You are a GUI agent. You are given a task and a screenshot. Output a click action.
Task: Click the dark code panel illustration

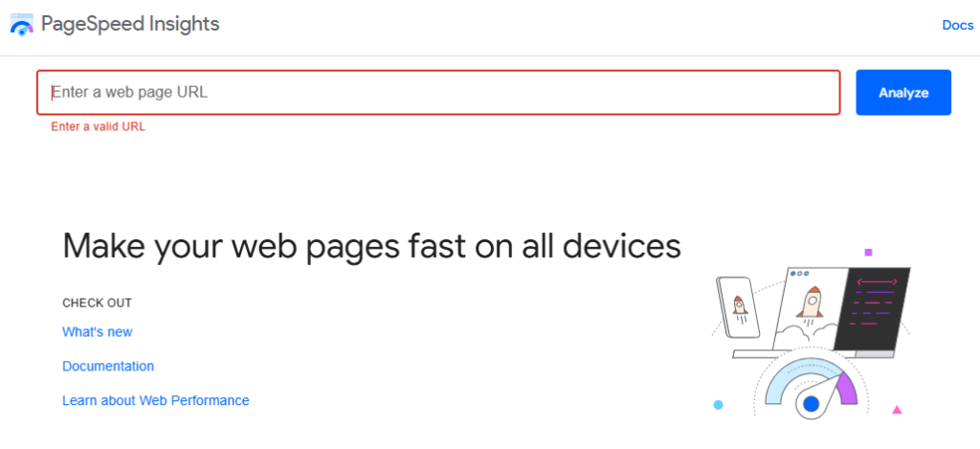point(873,309)
